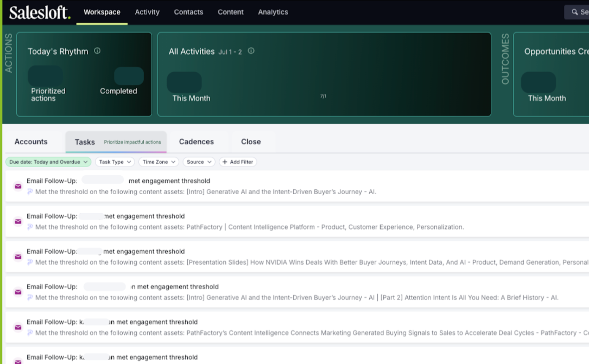The image size is (589, 364).
Task: Click the Jul 1 - 2 date range
Action: coord(230,52)
